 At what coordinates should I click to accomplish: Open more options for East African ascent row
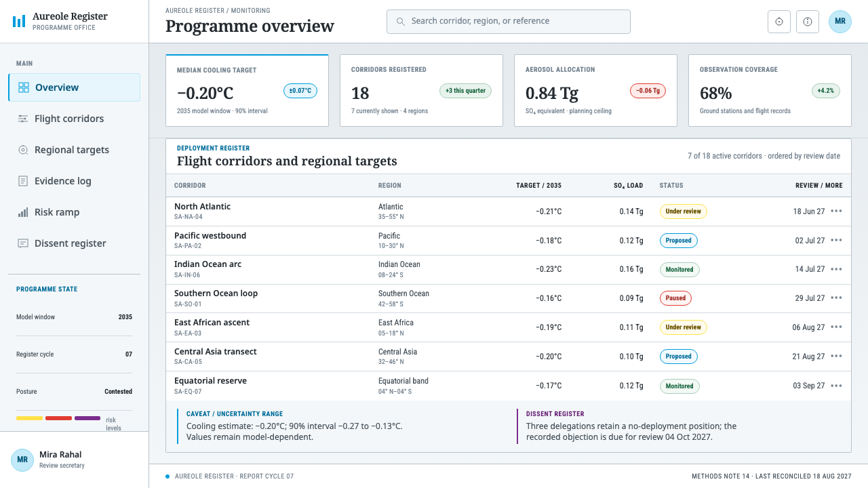836,327
